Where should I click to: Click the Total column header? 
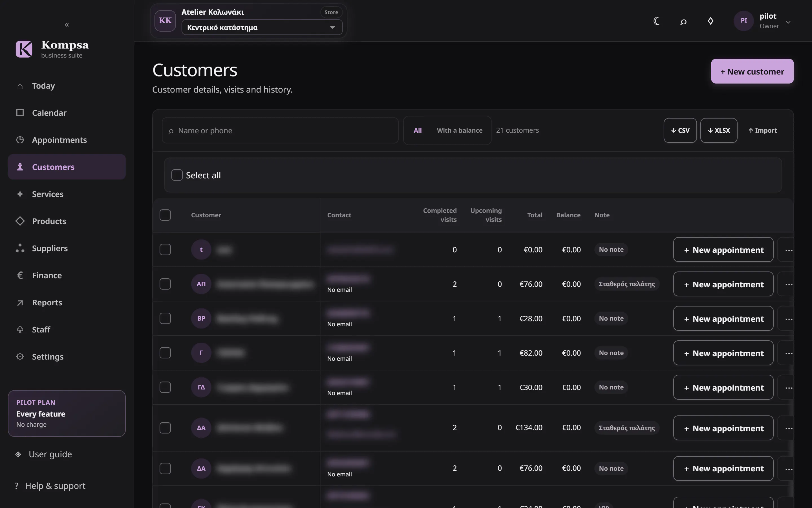535,215
